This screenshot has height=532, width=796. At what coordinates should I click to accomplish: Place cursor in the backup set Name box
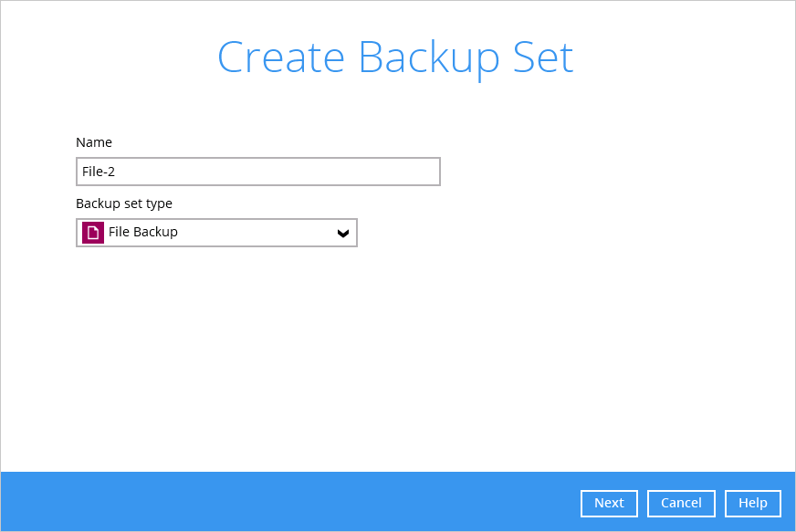[257, 171]
